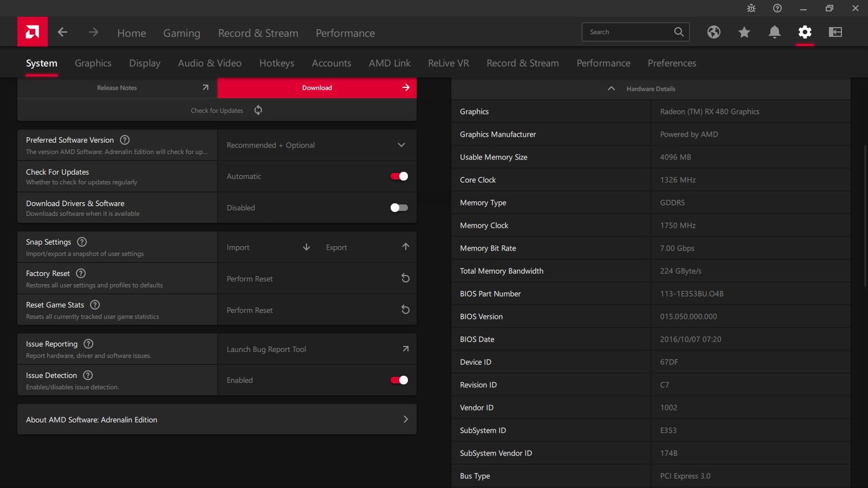Viewport: 868px width, 488px height.
Task: Open the favorites star icon
Action: click(x=744, y=33)
